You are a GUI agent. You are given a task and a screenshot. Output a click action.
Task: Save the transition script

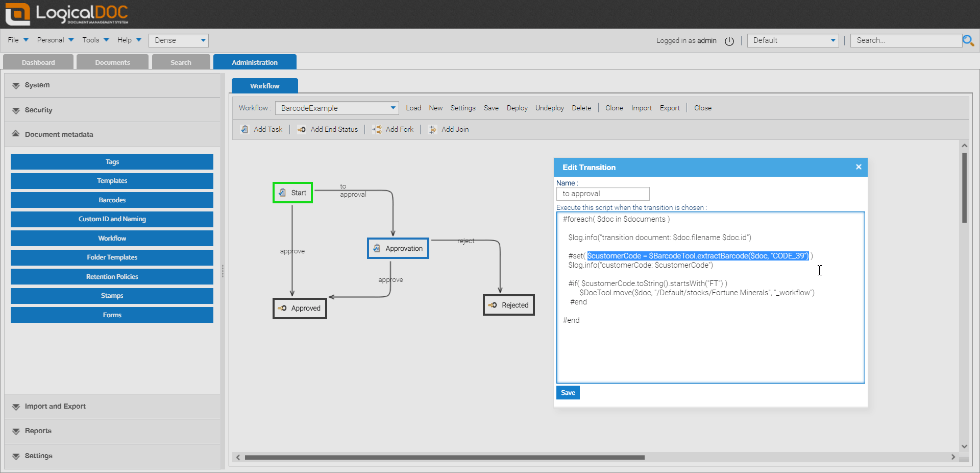click(x=568, y=393)
